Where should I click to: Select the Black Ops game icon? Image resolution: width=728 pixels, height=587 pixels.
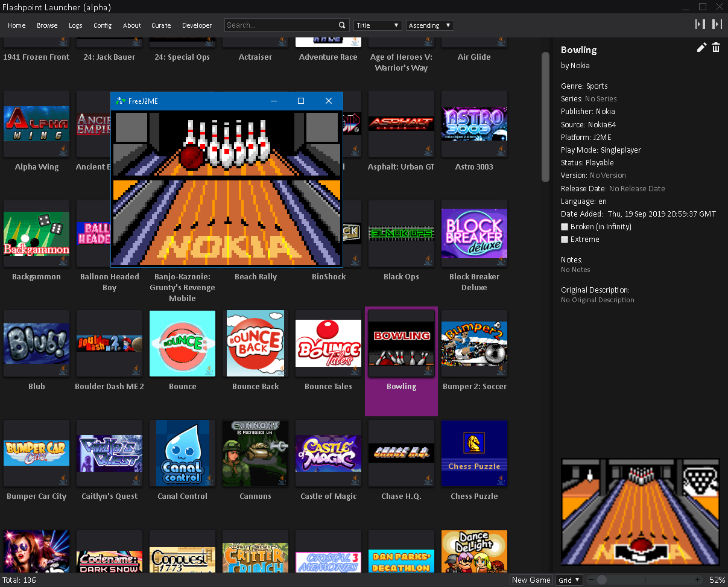tap(402, 233)
